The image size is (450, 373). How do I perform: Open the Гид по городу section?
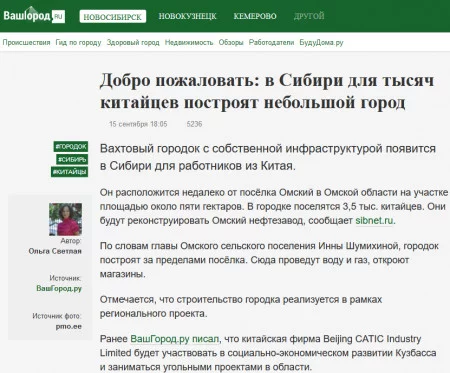click(78, 42)
